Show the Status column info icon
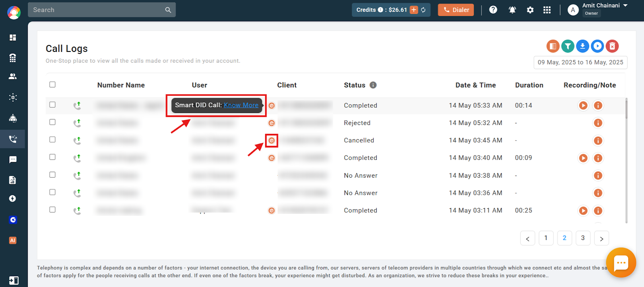The width and height of the screenshot is (644, 287). (x=373, y=85)
